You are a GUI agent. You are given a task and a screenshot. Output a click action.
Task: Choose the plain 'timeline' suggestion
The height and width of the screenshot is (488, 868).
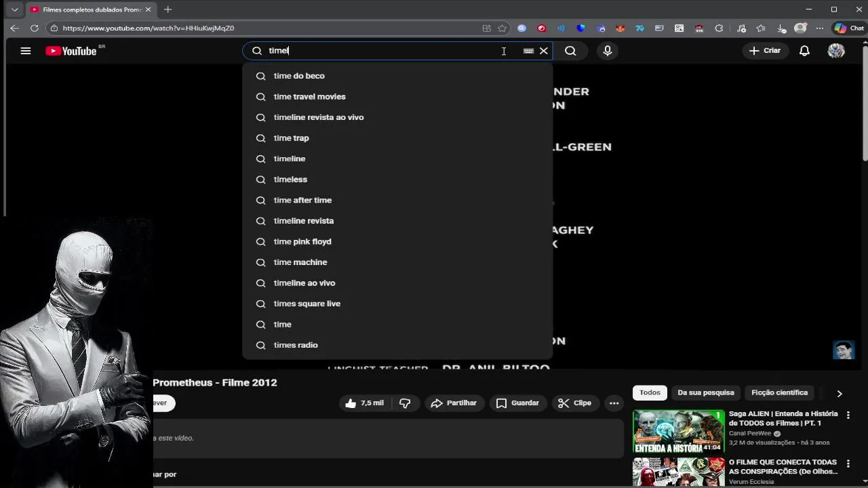397,159
